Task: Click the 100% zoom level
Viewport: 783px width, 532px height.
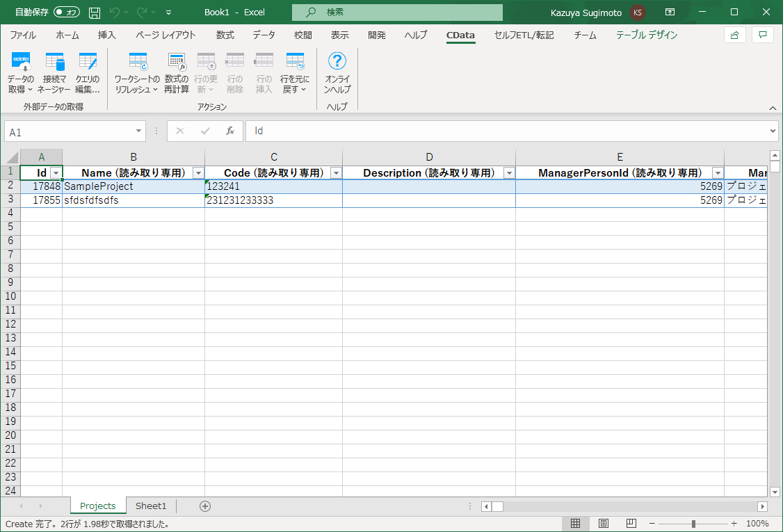Action: pyautogui.click(x=757, y=524)
